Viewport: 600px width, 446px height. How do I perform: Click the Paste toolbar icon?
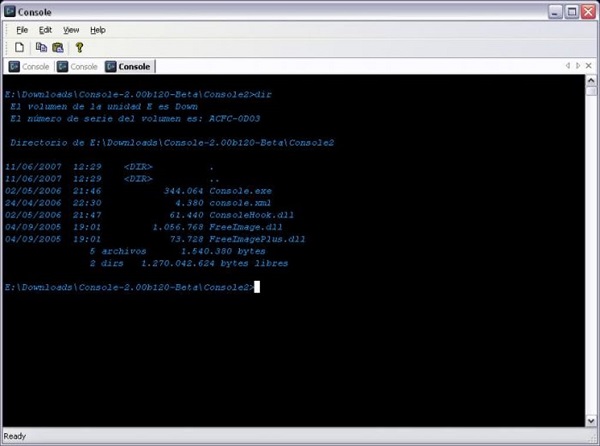pos(57,47)
